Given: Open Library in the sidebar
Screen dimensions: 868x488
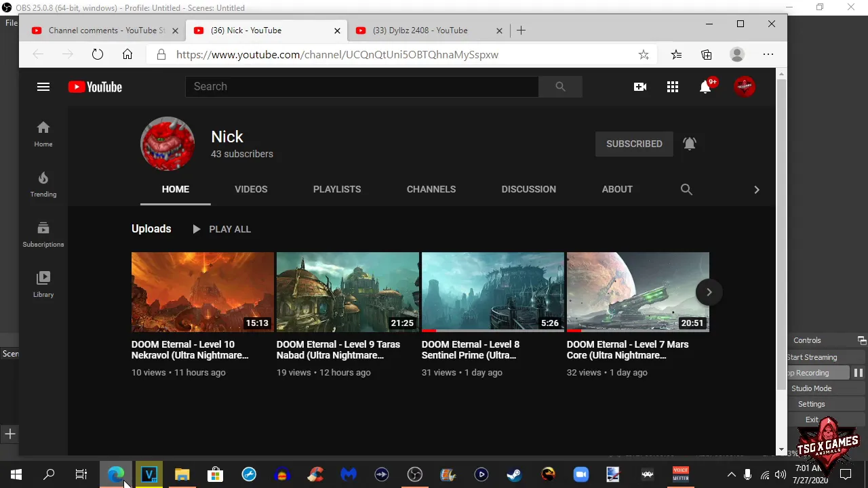Looking at the screenshot, I should coord(43,285).
